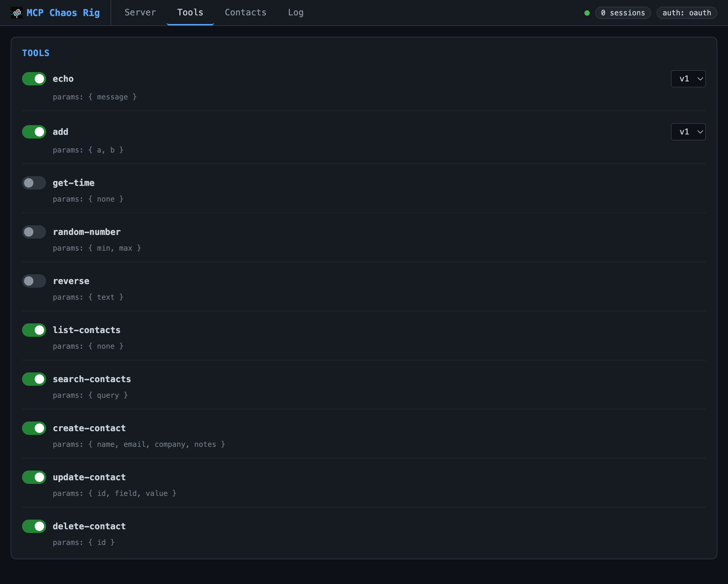Disable the echo tool
The height and width of the screenshot is (584, 728).
pyautogui.click(x=34, y=79)
